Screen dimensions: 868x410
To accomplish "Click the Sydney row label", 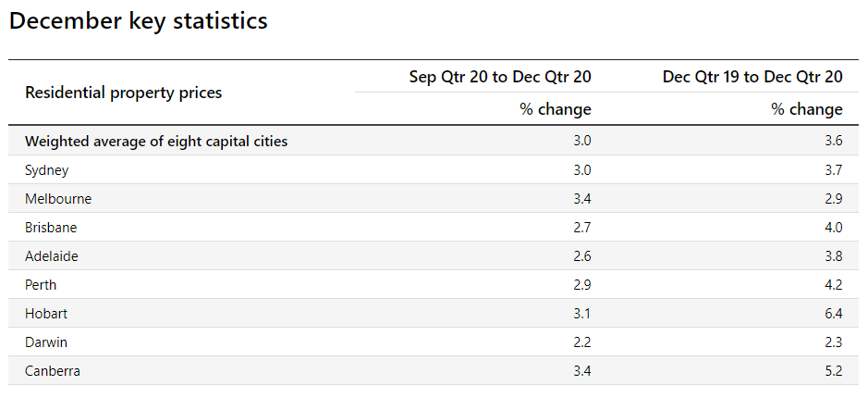I will 47,170.
